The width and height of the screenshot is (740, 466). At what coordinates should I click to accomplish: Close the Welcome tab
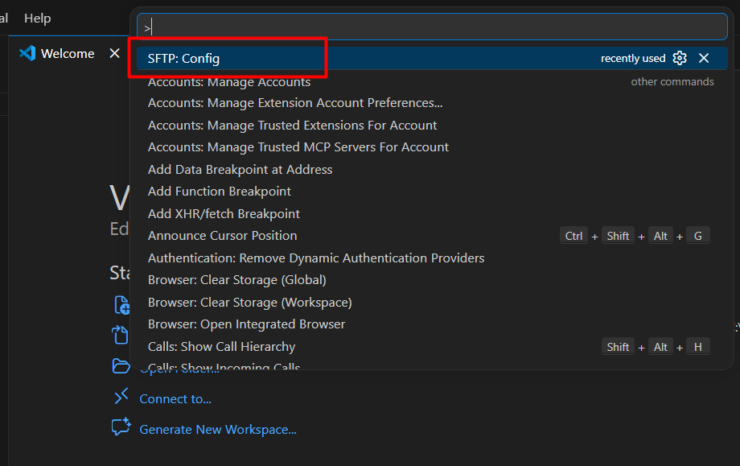point(114,54)
